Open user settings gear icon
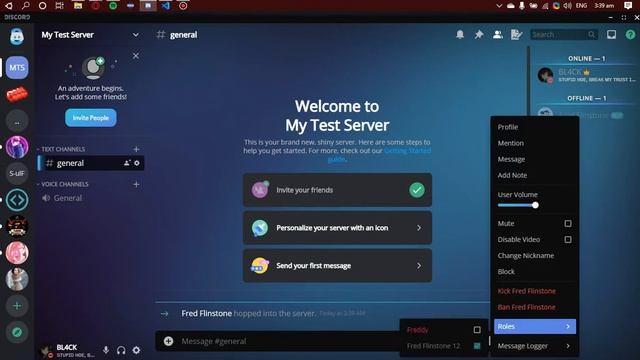The height and width of the screenshot is (360, 640). [x=136, y=350]
